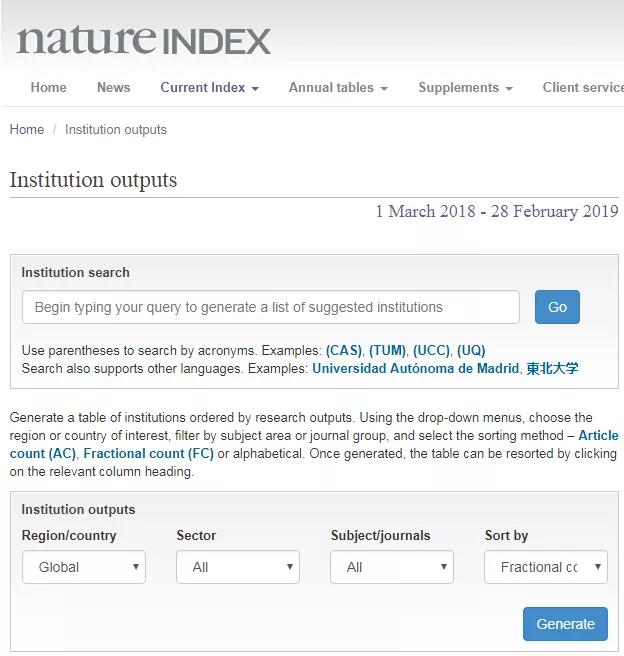
Task: Click the nature INDEX logo
Action: (143, 40)
